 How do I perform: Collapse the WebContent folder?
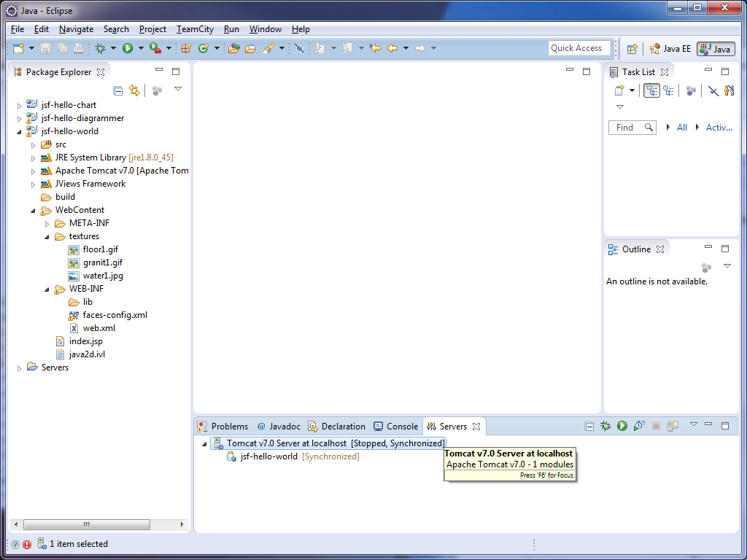[34, 211]
